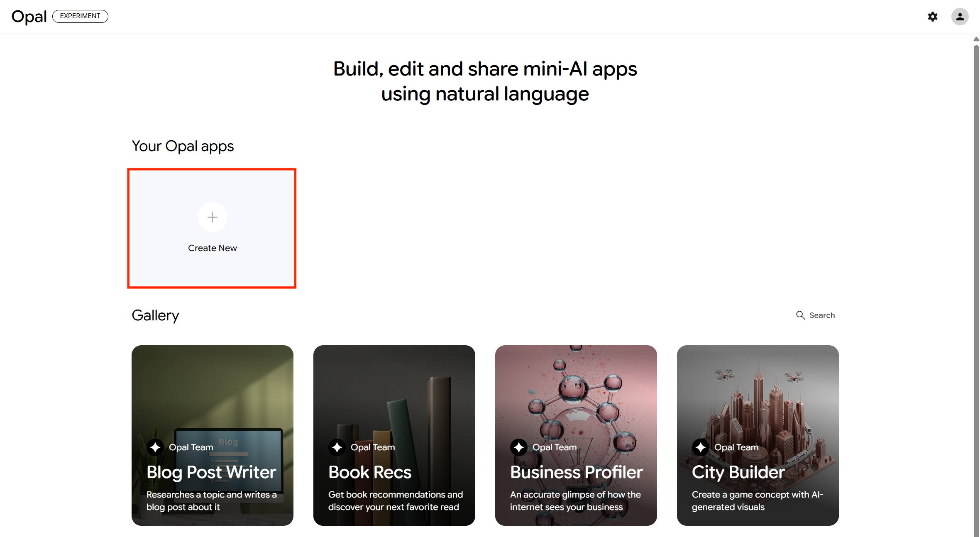Click the Search field in Gallery
The height and width of the screenshot is (537, 980).
[x=822, y=315]
